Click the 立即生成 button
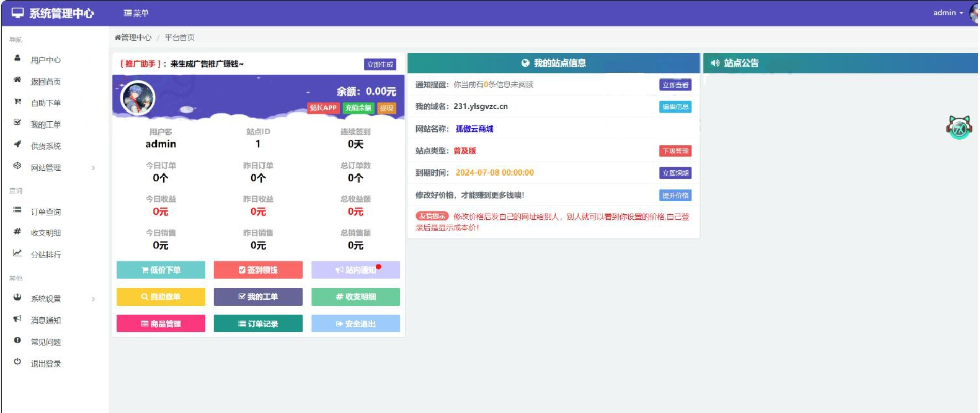This screenshot has height=413, width=980. tap(380, 65)
